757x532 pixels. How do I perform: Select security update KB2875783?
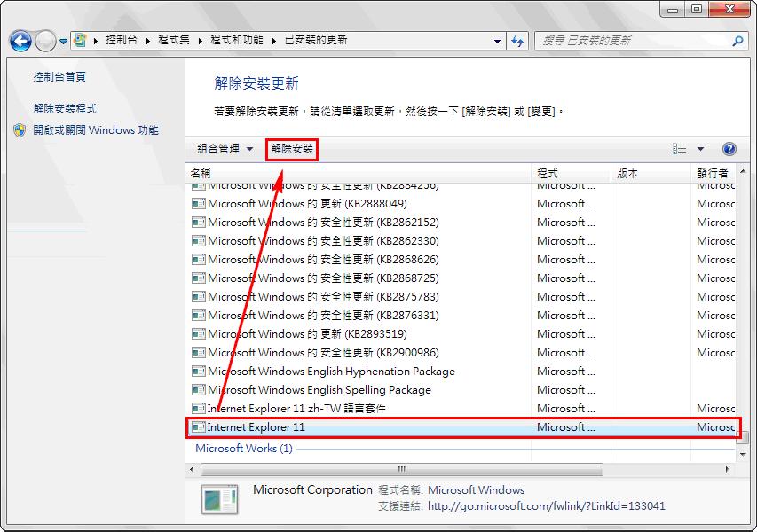[461, 297]
